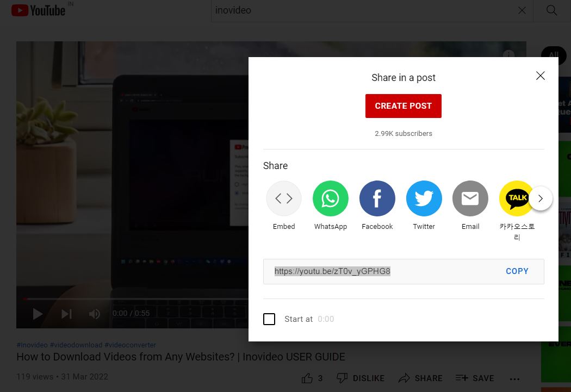The image size is (571, 392).
Task: Play the video
Action: coord(38,314)
